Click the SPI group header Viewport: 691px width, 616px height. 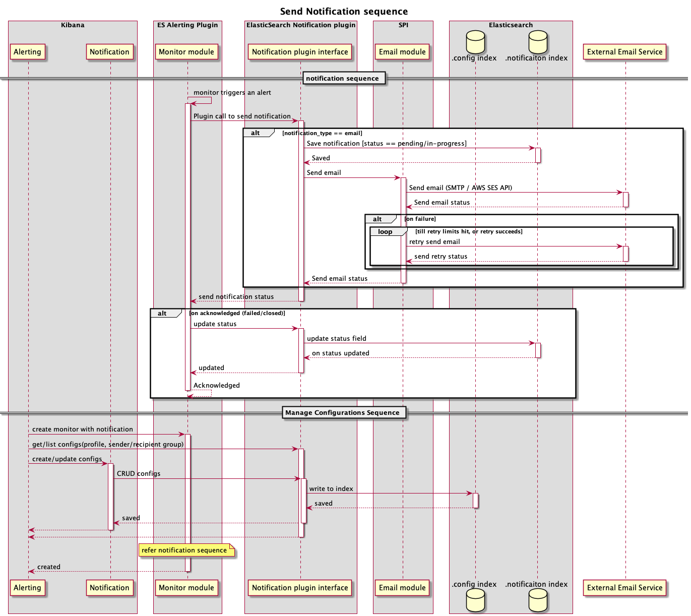403,25
